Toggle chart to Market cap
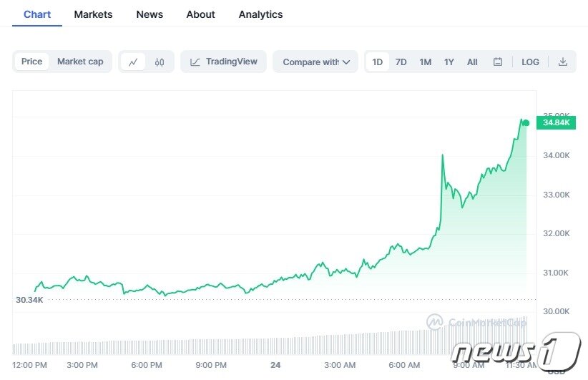 coord(80,62)
